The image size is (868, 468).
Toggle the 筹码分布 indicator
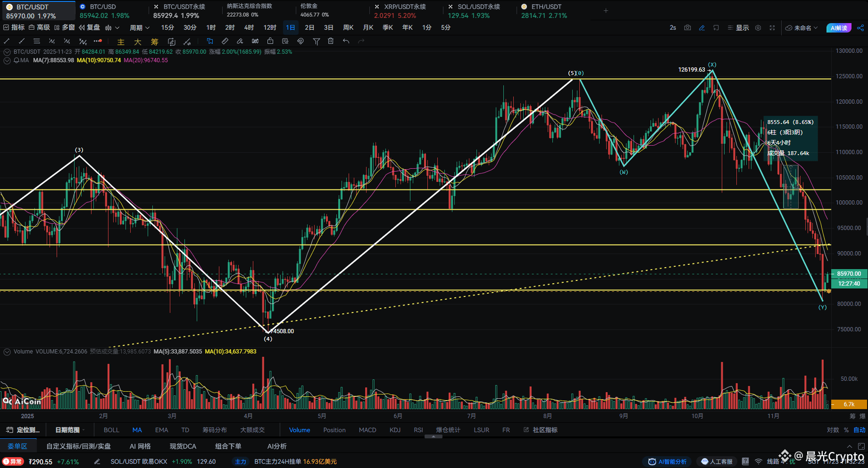coord(215,430)
